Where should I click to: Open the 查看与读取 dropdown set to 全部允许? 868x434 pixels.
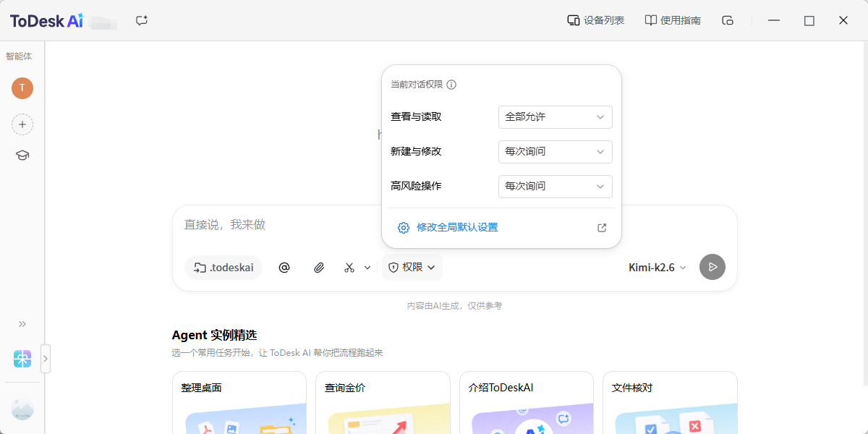coord(556,117)
